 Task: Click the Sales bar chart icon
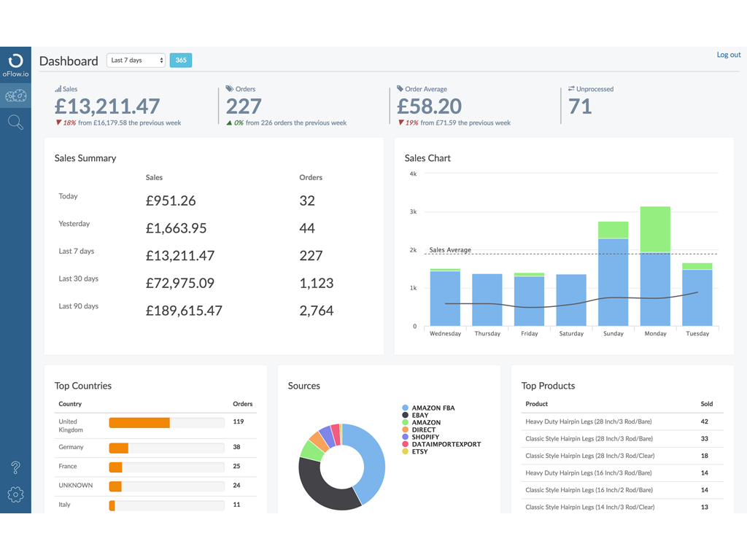tap(58, 89)
